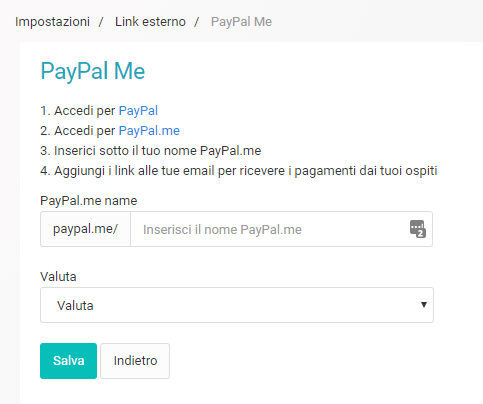Click the slash separator after Impostazioni

pyautogui.click(x=101, y=22)
